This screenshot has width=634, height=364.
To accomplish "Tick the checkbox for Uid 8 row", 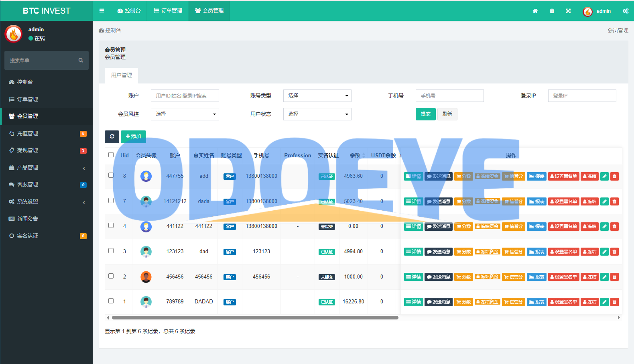I will tap(111, 175).
